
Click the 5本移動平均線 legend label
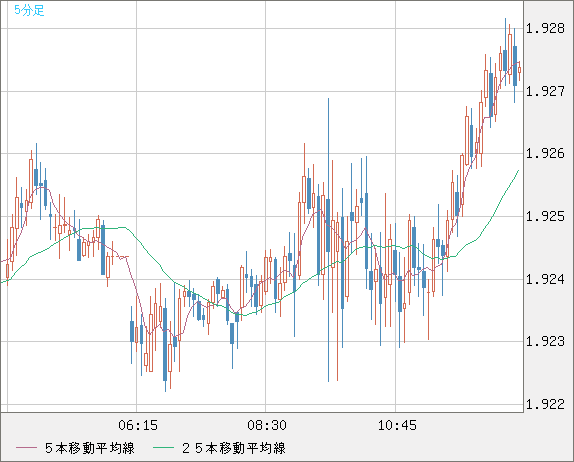90,448
